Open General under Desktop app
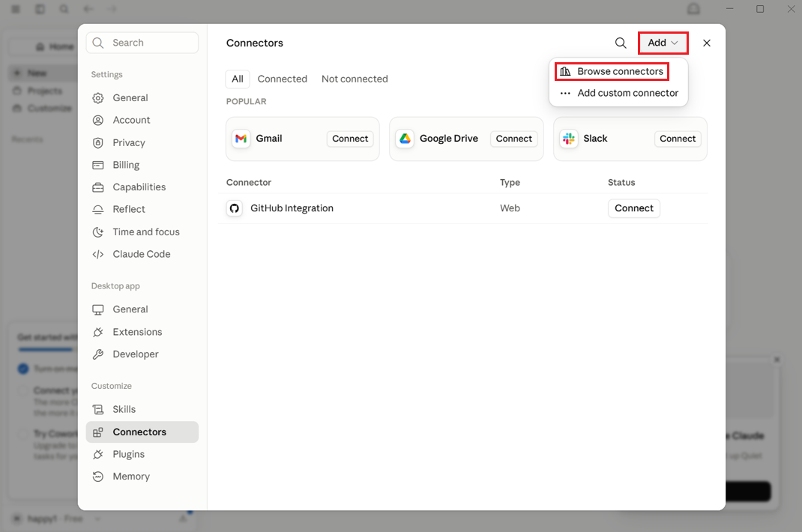The image size is (802, 532). tap(142, 309)
